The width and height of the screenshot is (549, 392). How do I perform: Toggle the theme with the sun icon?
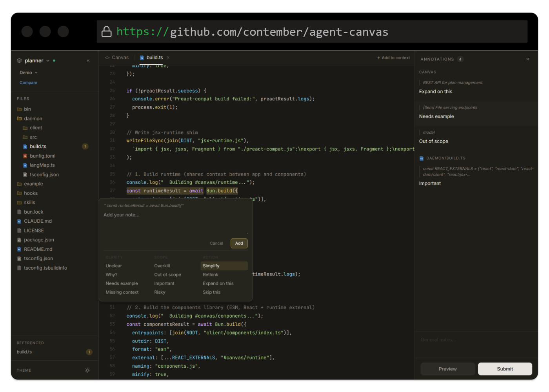point(87,370)
